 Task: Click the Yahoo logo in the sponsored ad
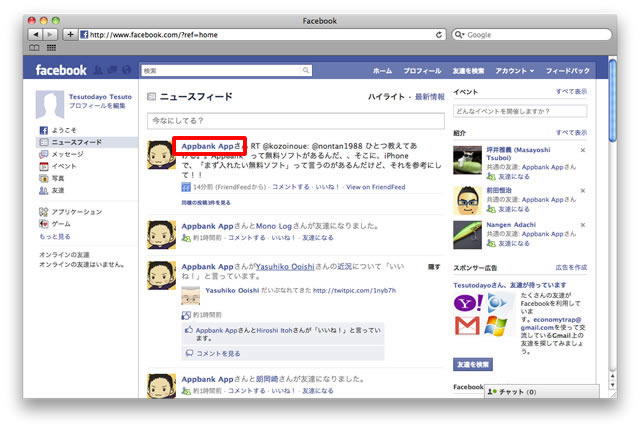[468, 303]
